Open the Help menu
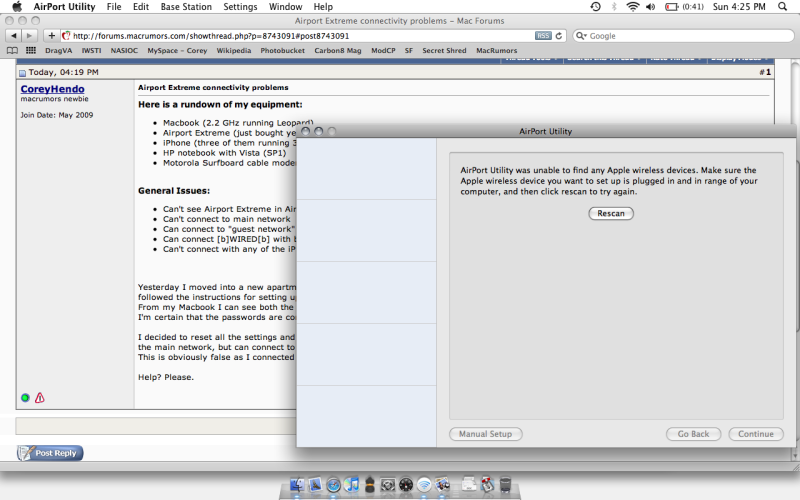 [323, 7]
